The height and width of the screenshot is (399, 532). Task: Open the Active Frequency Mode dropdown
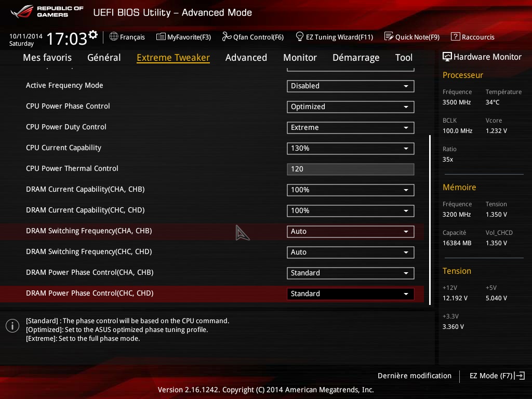(x=350, y=86)
